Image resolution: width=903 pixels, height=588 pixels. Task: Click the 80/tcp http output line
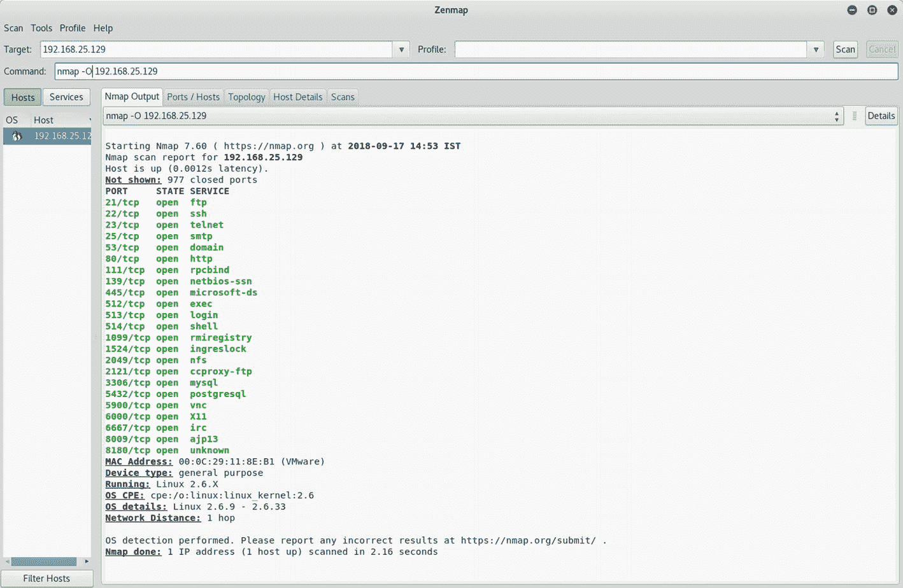pyautogui.click(x=159, y=259)
